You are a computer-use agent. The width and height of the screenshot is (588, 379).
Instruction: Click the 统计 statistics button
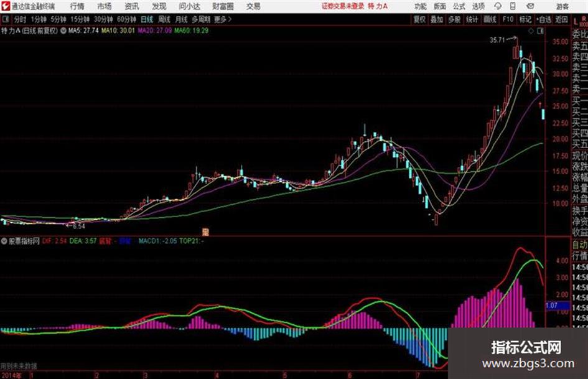(x=472, y=19)
